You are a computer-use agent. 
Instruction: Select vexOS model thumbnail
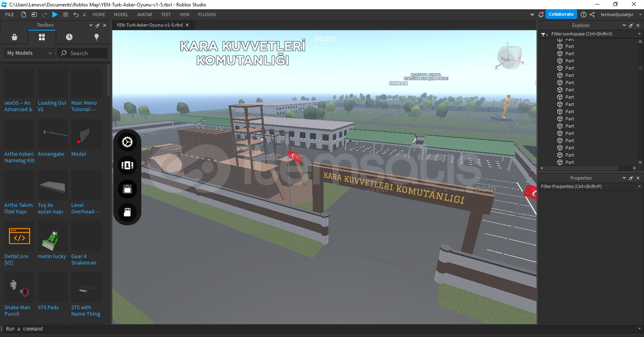[x=19, y=83]
